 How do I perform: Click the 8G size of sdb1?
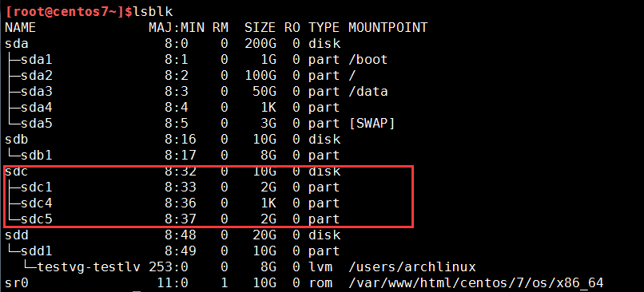click(268, 156)
